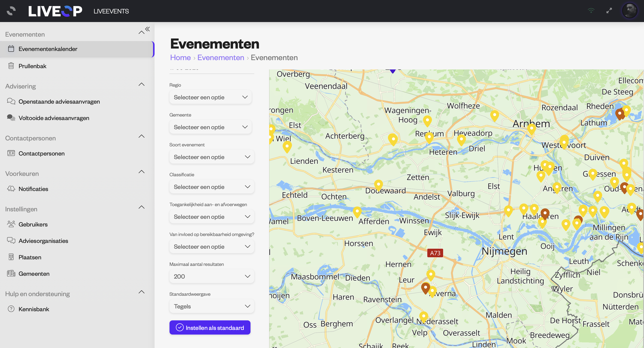Toggle fullscreen with the expand arrows icon

tap(609, 11)
